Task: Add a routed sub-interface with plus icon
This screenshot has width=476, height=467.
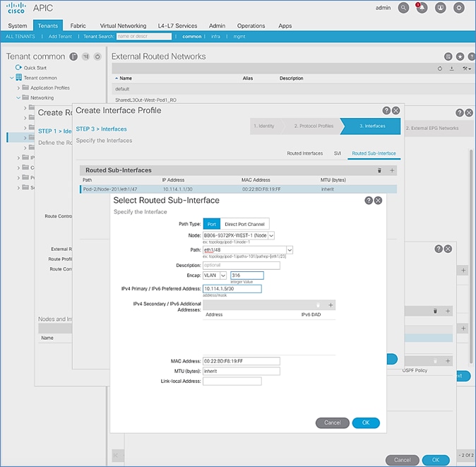Action: pyautogui.click(x=392, y=170)
